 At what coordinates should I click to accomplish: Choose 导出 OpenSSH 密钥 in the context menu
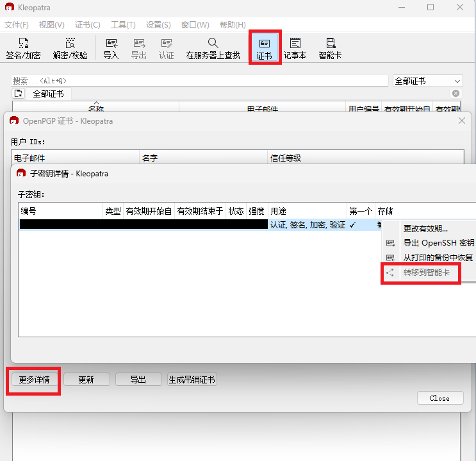[429, 243]
